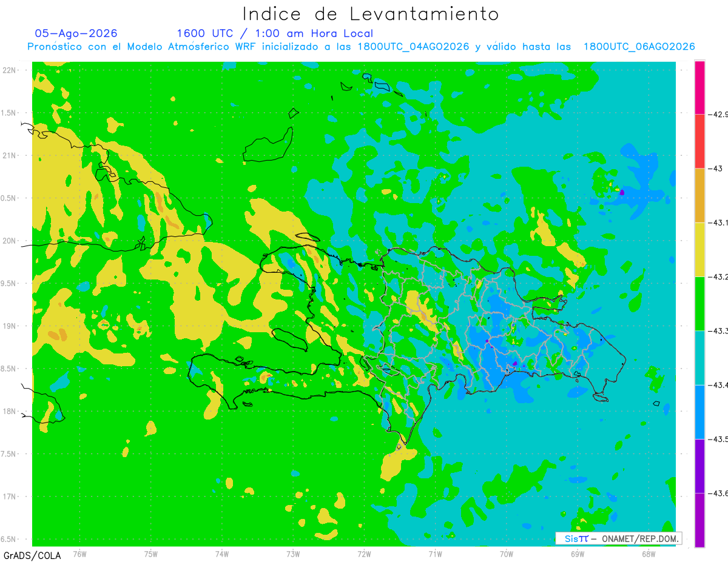The width and height of the screenshot is (728, 562).
Task: Click the '71W' longitude label
Action: (x=435, y=553)
